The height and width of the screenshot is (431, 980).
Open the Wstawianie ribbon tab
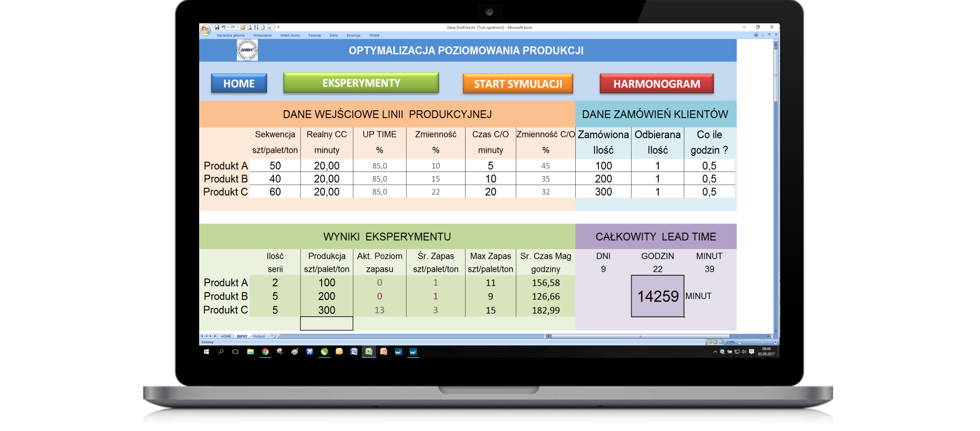pyautogui.click(x=262, y=35)
